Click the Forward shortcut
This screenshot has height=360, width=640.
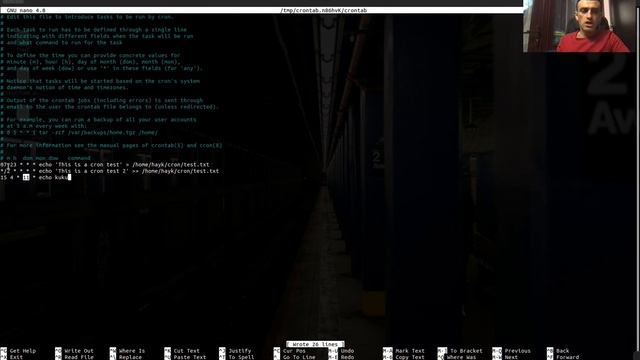(x=563, y=357)
